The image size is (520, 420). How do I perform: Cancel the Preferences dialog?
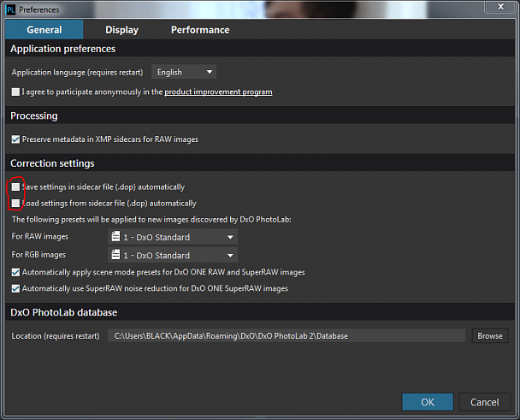click(x=485, y=402)
